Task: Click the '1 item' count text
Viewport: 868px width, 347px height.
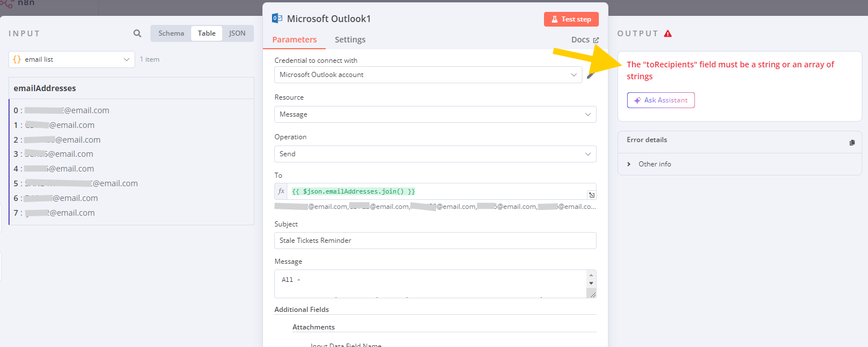Action: 150,59
